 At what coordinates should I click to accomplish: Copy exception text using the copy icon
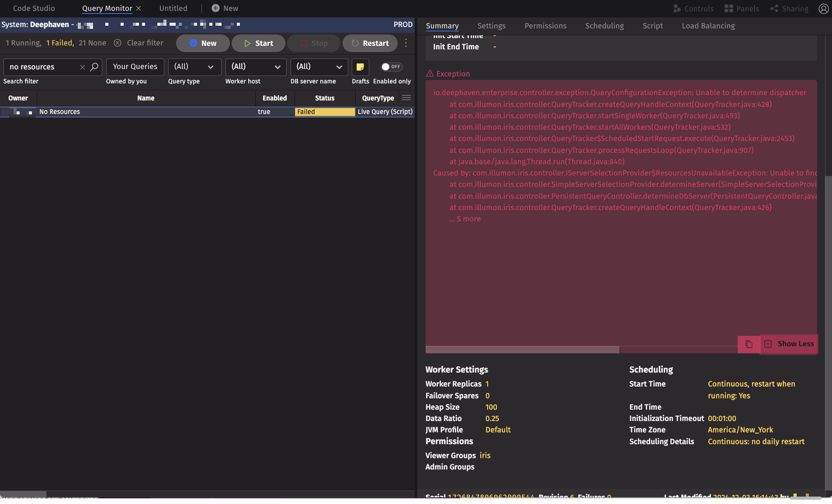(x=749, y=344)
